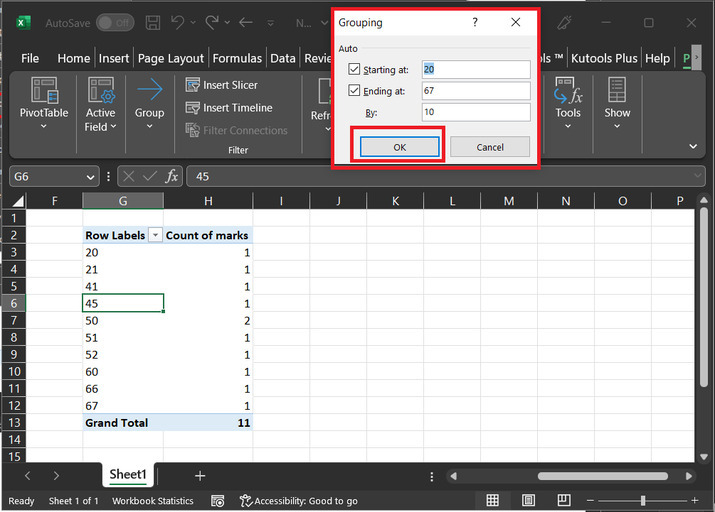
Task: Click the PivotTable icon in ribbon
Action: [x=44, y=103]
